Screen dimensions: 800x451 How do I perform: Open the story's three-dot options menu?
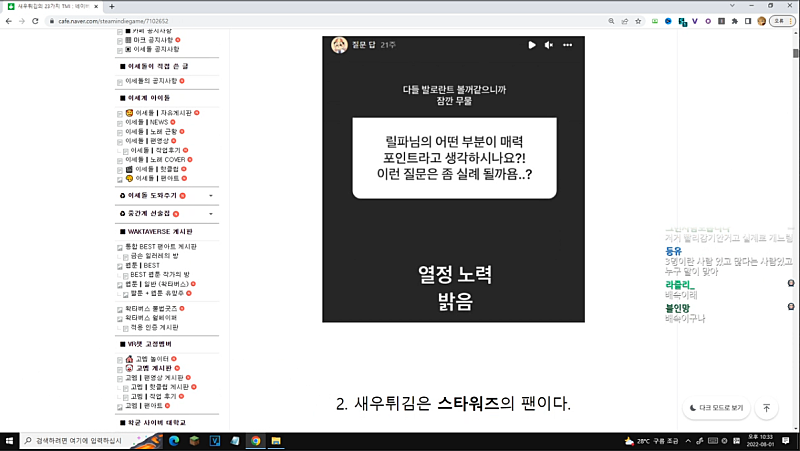[567, 45]
